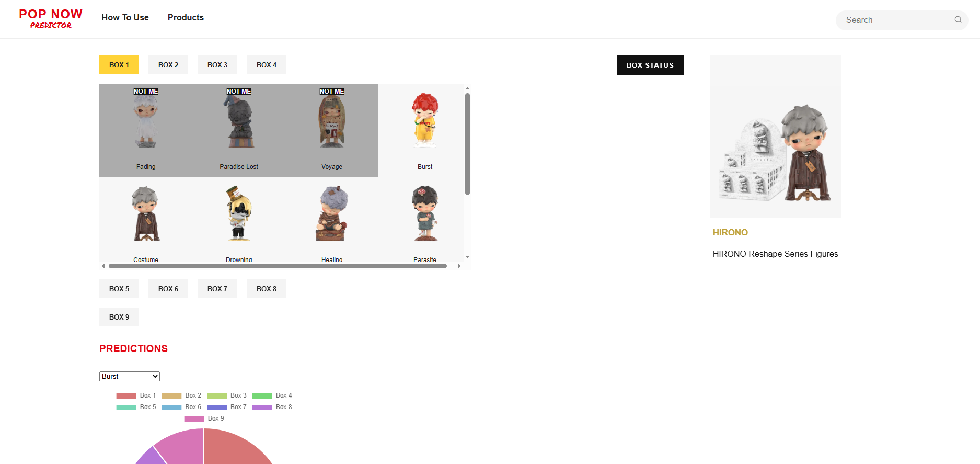The width and height of the screenshot is (980, 464).
Task: Click the figure grid horizontal scrollbar
Action: point(278,266)
